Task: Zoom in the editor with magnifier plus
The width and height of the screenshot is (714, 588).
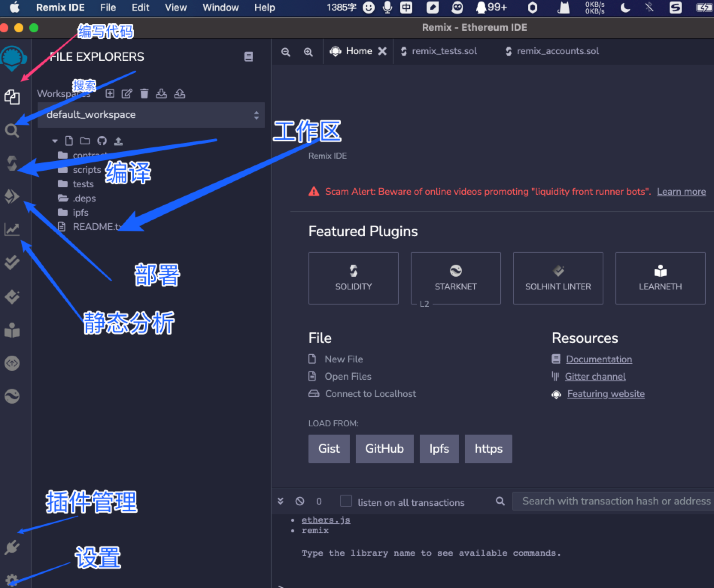Action: tap(308, 52)
